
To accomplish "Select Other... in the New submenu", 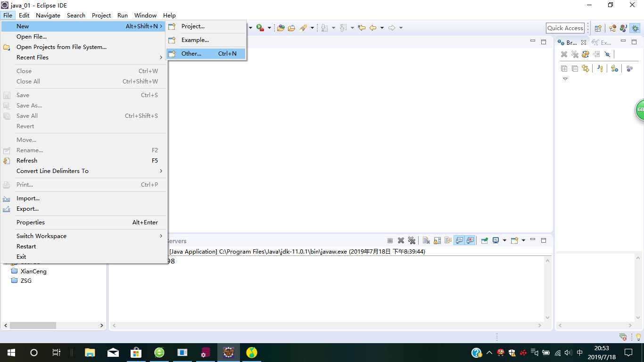I will click(x=206, y=54).
